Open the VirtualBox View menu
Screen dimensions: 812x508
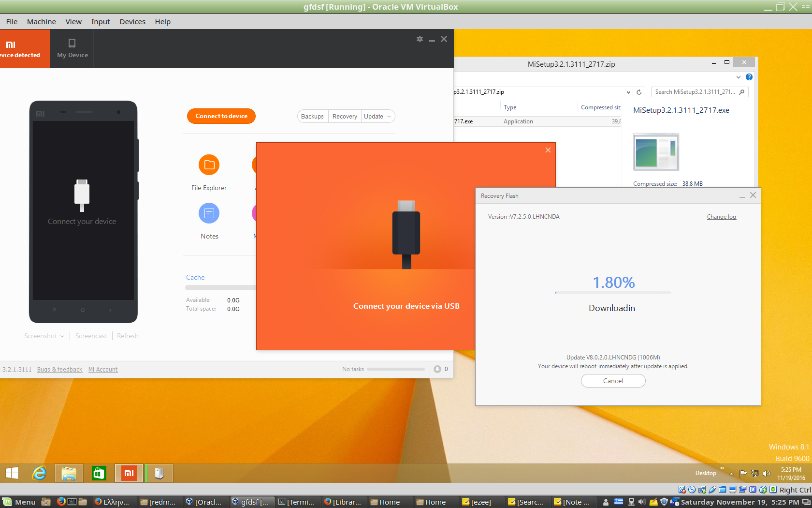(73, 22)
